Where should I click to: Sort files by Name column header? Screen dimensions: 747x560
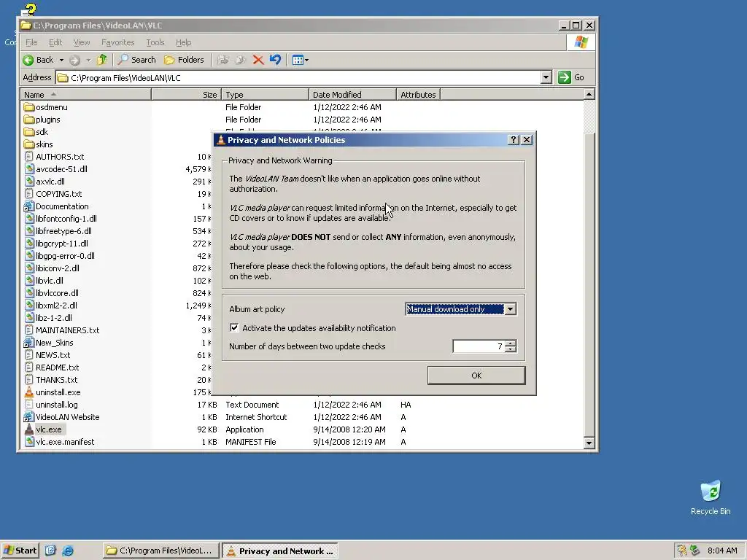[86, 95]
